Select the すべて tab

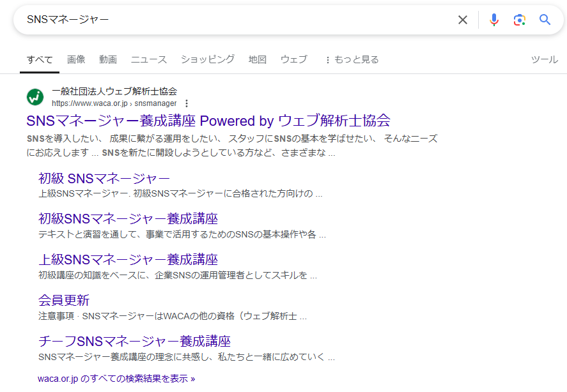click(x=40, y=59)
